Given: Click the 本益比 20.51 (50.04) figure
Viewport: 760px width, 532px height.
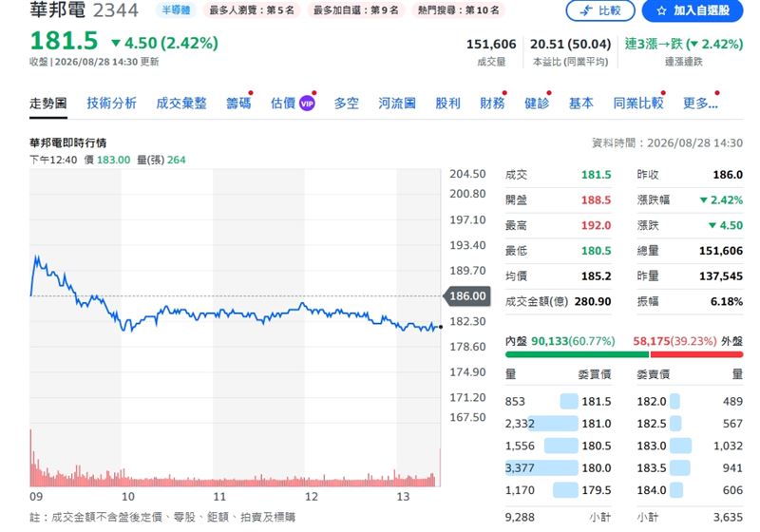Looking at the screenshot, I should coord(571,44).
